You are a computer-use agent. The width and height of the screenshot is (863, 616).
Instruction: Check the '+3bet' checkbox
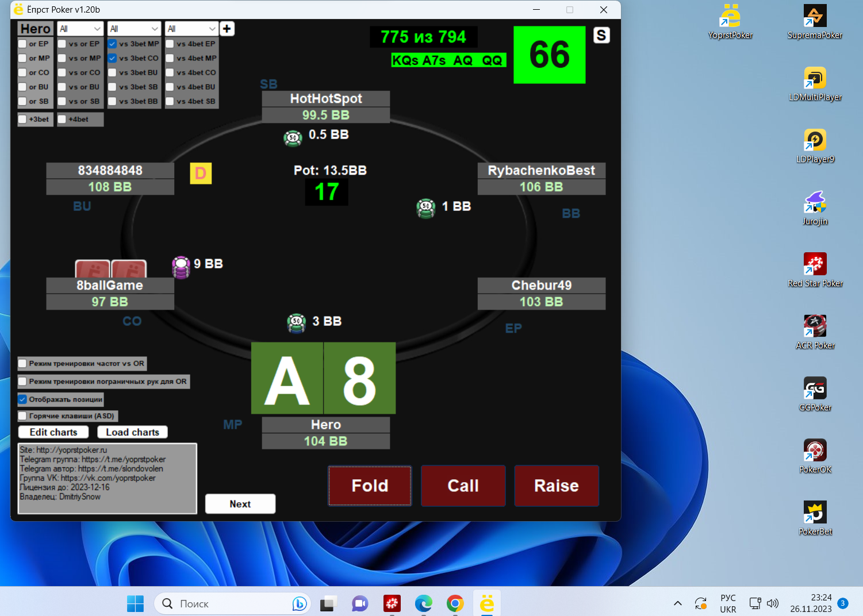click(x=22, y=119)
